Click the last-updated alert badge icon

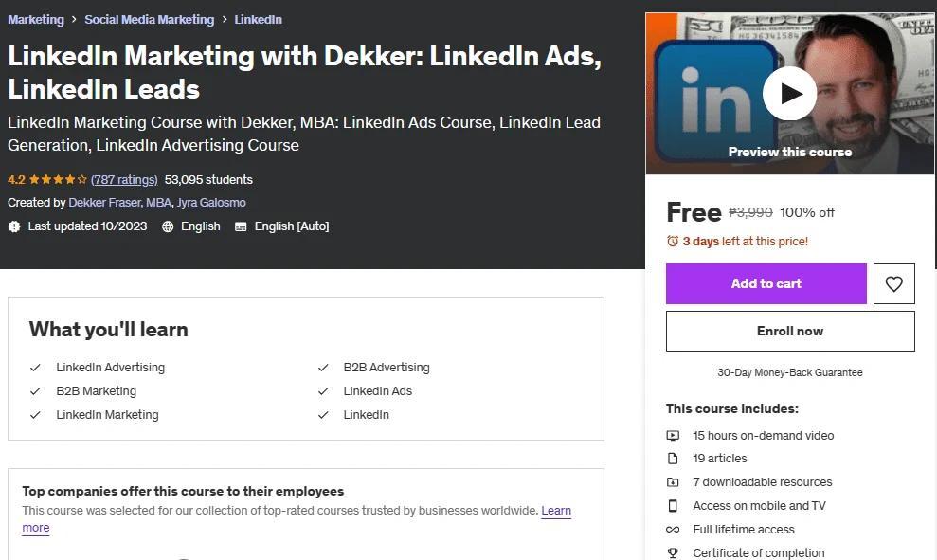(x=14, y=226)
